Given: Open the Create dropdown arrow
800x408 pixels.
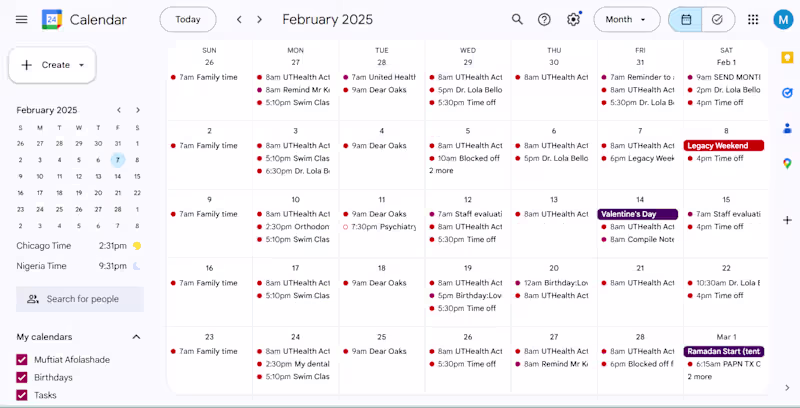Looking at the screenshot, I should 81,65.
